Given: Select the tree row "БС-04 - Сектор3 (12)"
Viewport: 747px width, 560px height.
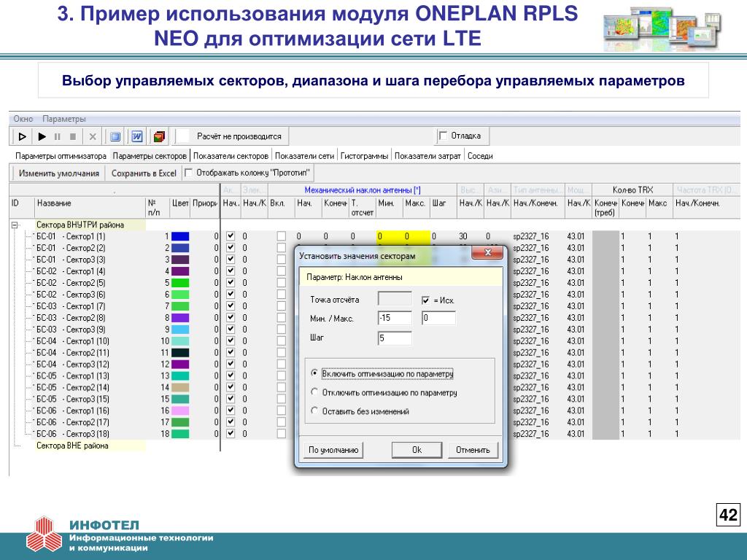Looking at the screenshot, I should pos(73,364).
